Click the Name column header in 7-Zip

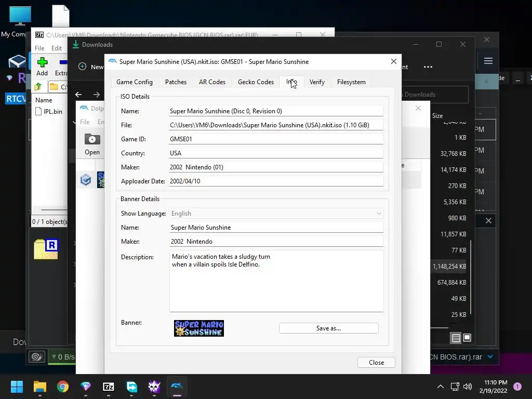[44, 100]
